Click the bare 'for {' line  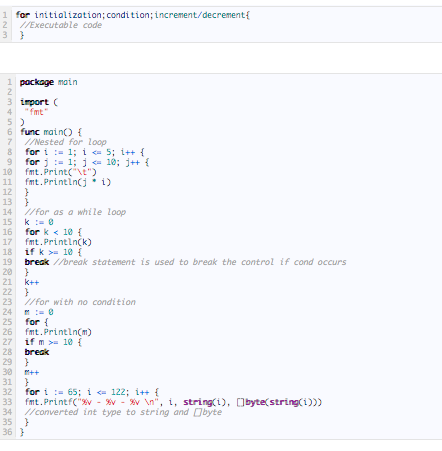point(37,322)
